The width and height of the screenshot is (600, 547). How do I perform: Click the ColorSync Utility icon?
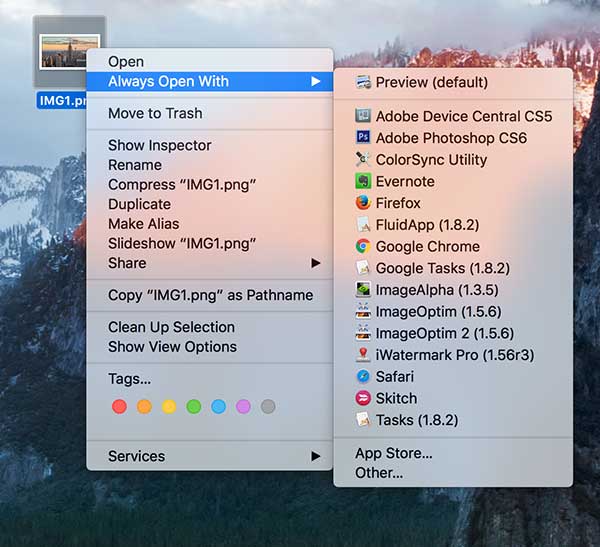[363, 159]
